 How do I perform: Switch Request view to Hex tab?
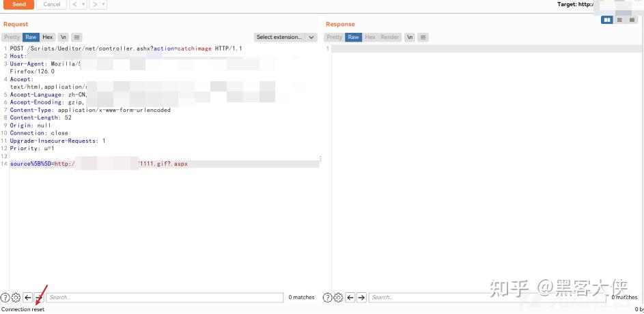point(48,37)
